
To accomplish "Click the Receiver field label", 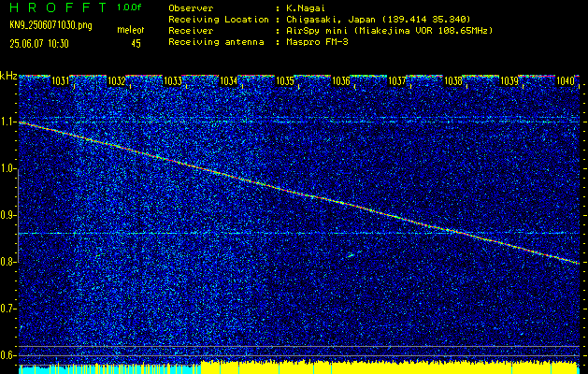I will (x=191, y=31).
